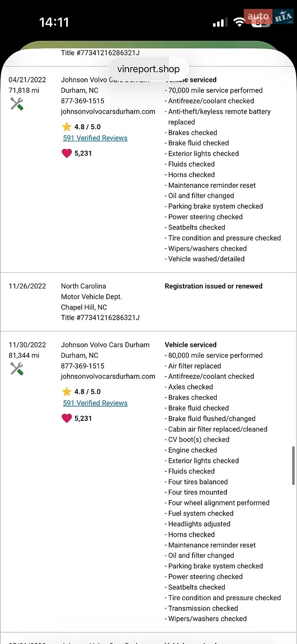
Task: Open the first 591 Verified Reviews link
Action: point(95,138)
